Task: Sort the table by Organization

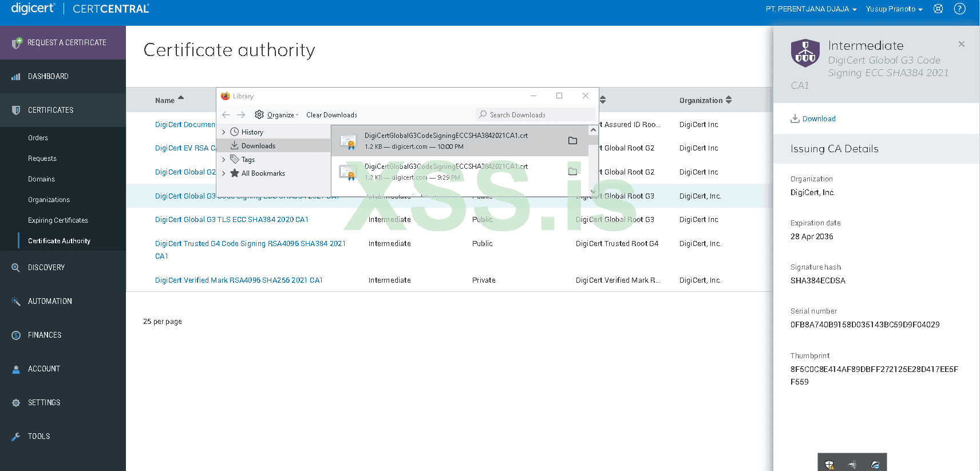Action: (706, 100)
